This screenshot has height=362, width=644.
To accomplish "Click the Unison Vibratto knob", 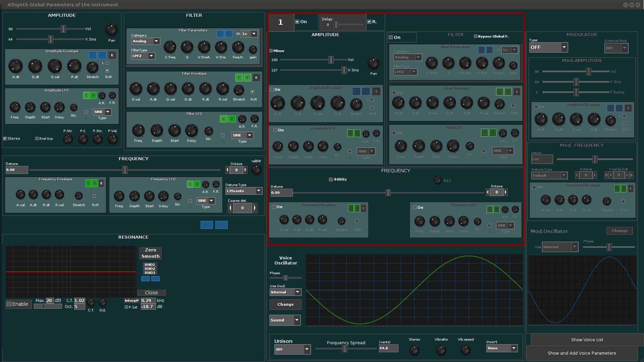I will (x=441, y=350).
